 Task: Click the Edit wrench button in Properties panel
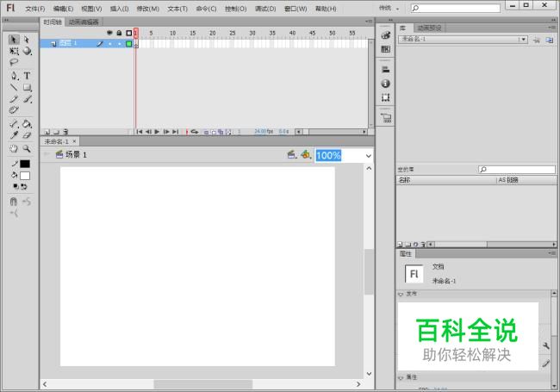(x=545, y=345)
